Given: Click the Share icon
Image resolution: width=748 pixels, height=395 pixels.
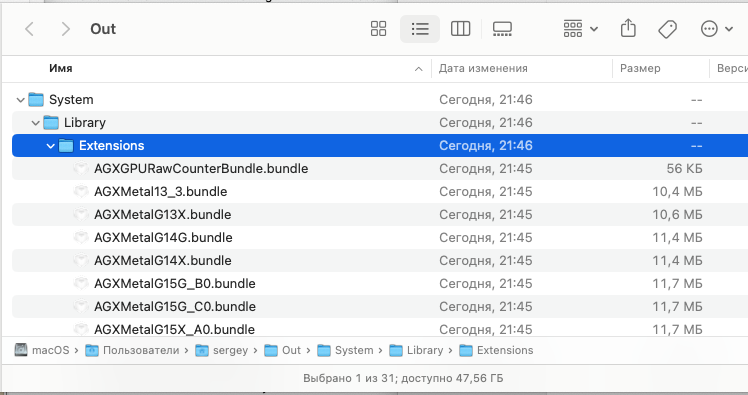Looking at the screenshot, I should [628, 28].
